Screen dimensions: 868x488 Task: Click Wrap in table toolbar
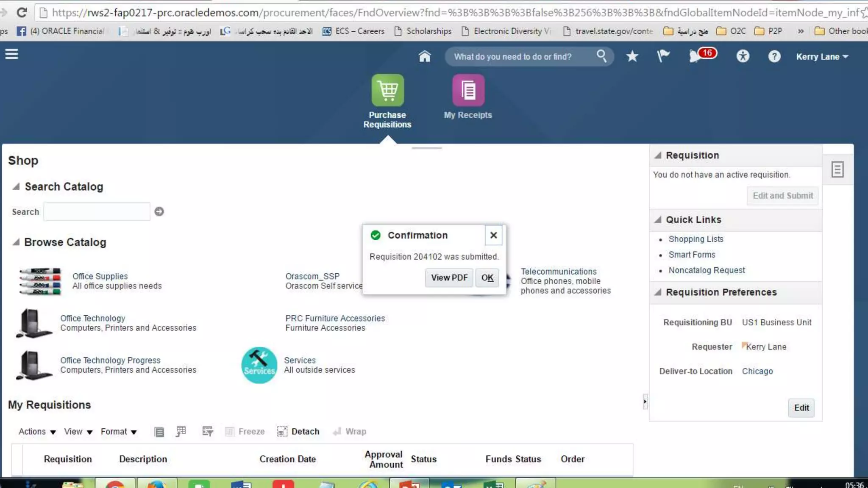[x=350, y=431]
